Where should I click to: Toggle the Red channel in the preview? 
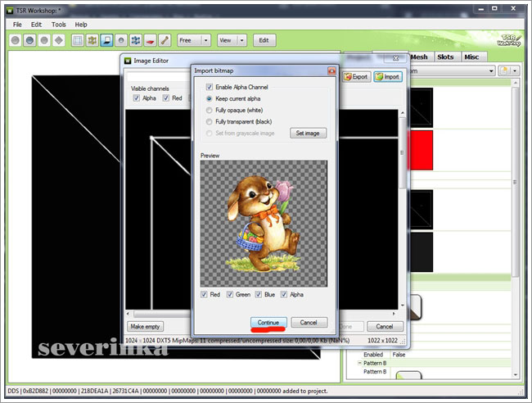point(204,294)
